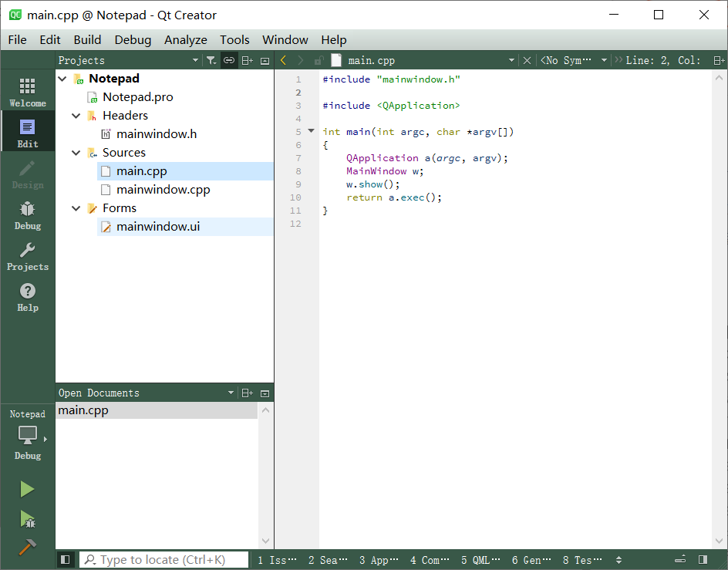Run the project with green play button
The image size is (728, 570).
[x=27, y=489]
